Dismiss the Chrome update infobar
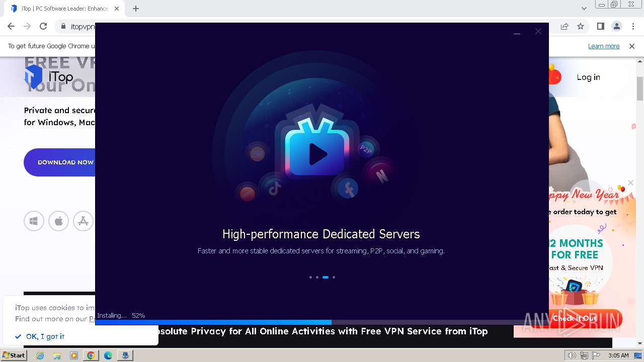This screenshot has width=644, height=362. (632, 46)
